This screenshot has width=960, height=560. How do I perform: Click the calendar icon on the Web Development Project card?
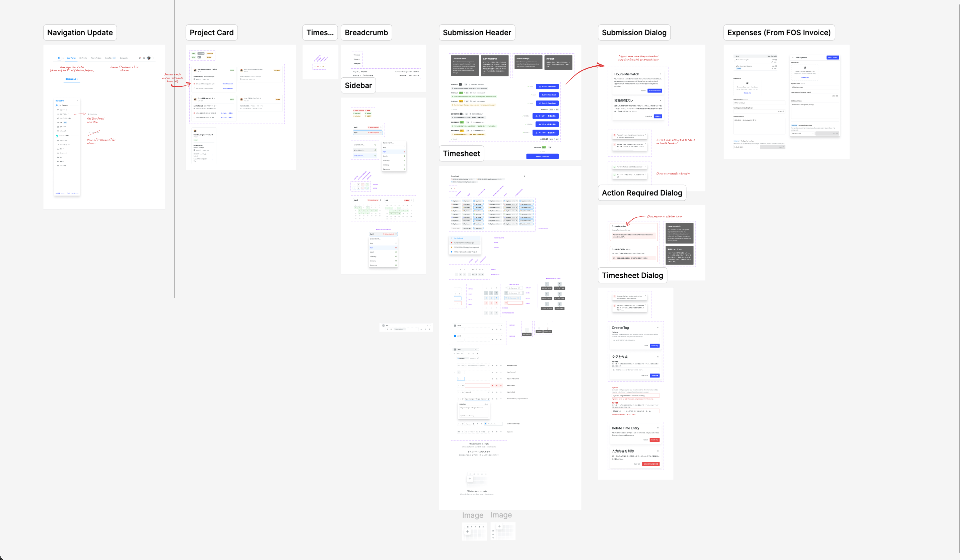tap(195, 79)
